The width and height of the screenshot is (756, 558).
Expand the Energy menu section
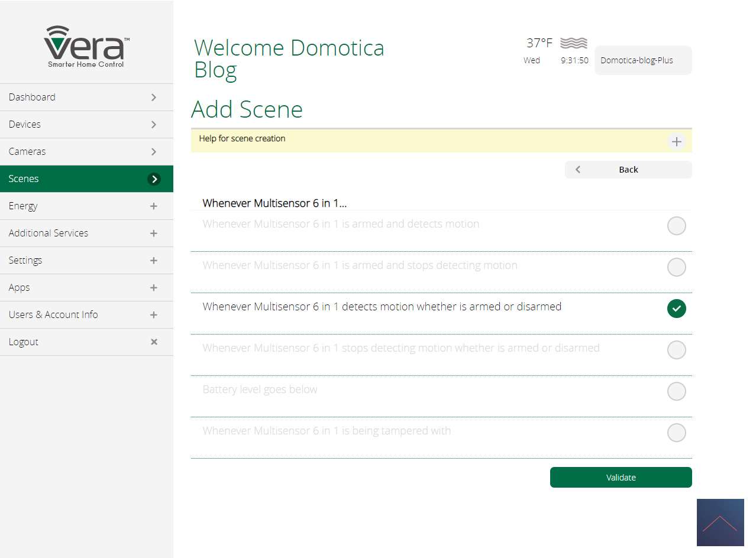[x=154, y=206]
